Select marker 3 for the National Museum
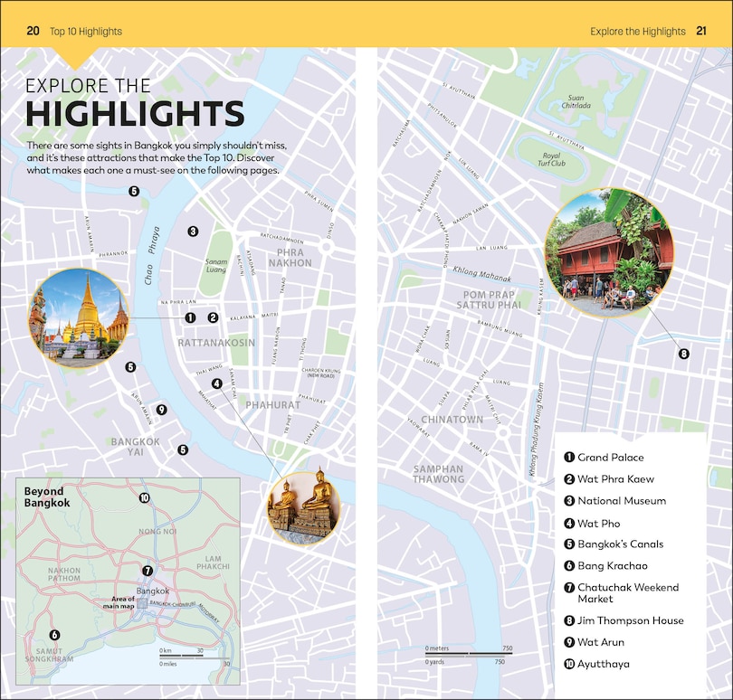Screen dimensions: 733x700 tap(194, 232)
